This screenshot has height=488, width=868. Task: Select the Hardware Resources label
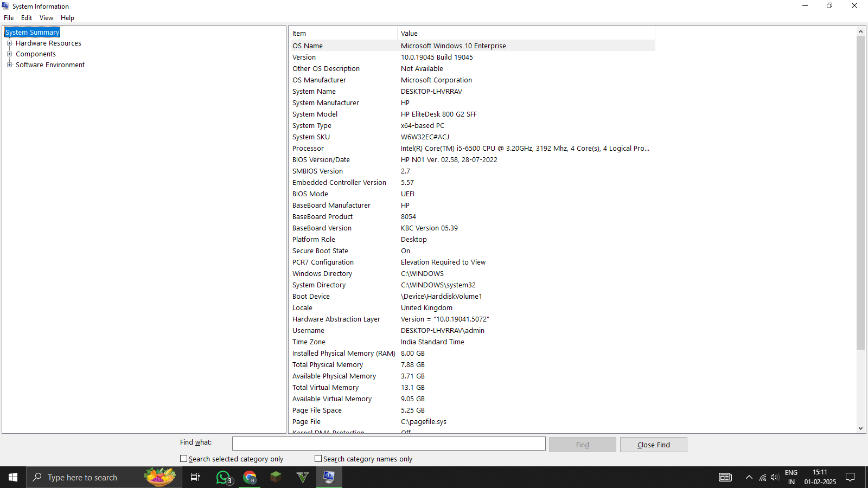point(48,43)
